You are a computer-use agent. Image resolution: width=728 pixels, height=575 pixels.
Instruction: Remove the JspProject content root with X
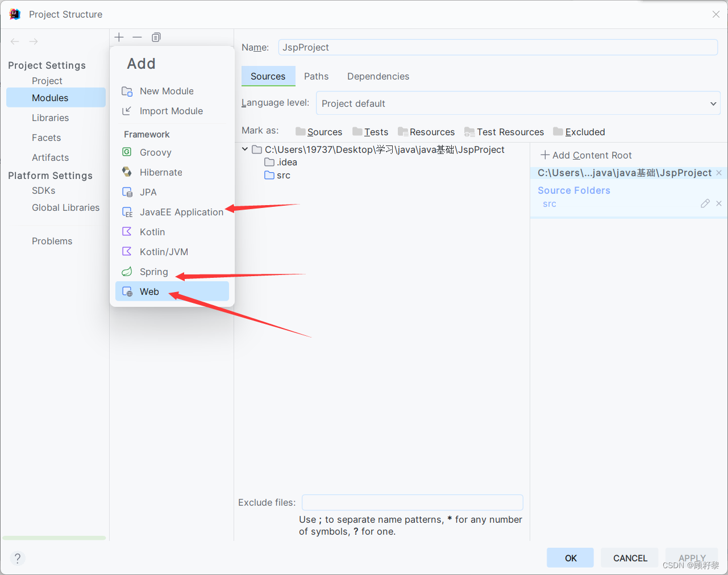coord(719,173)
